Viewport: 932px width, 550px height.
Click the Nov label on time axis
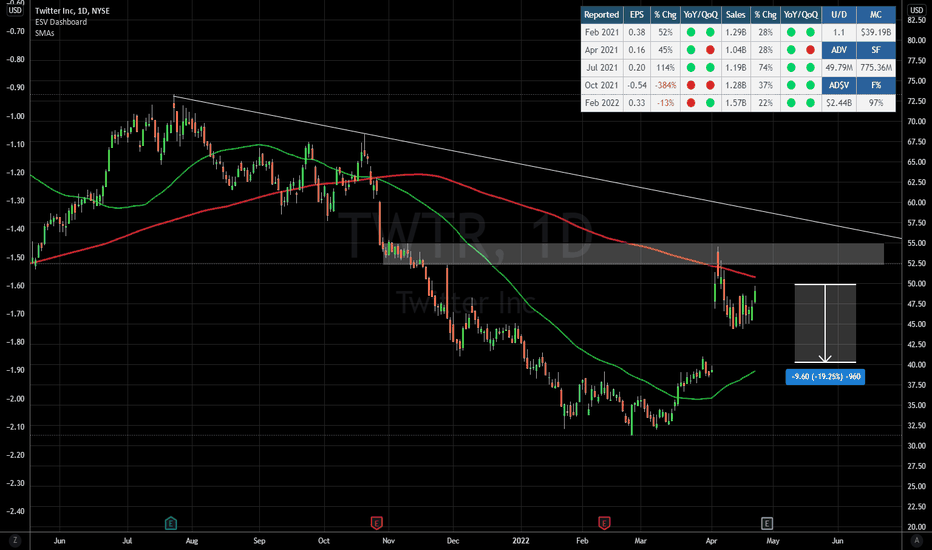coord(388,540)
